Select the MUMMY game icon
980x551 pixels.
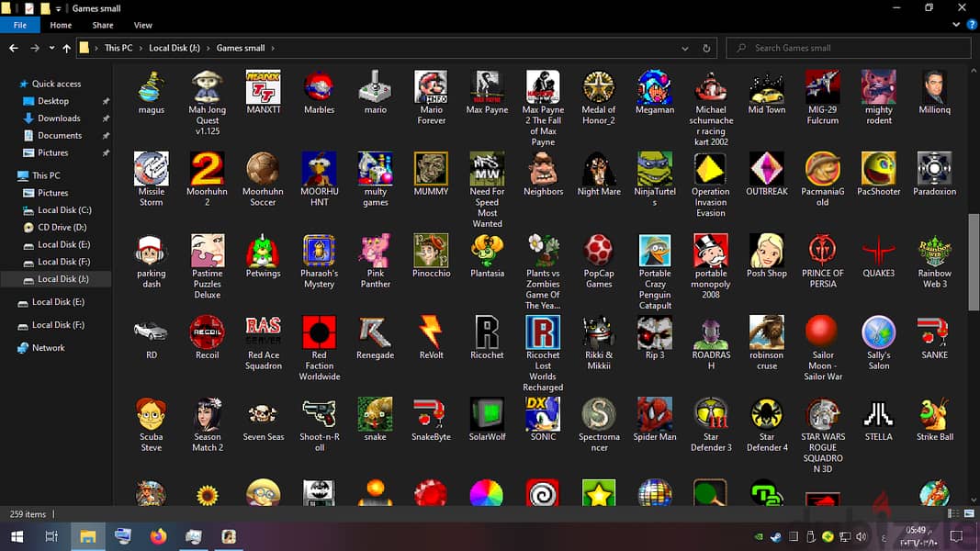(x=431, y=169)
